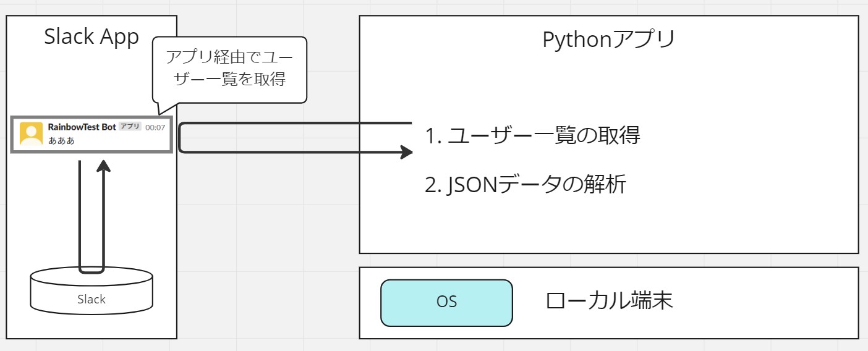Click the arrowhead pointing right toward Python app
868x351 pixels.
(x=406, y=151)
